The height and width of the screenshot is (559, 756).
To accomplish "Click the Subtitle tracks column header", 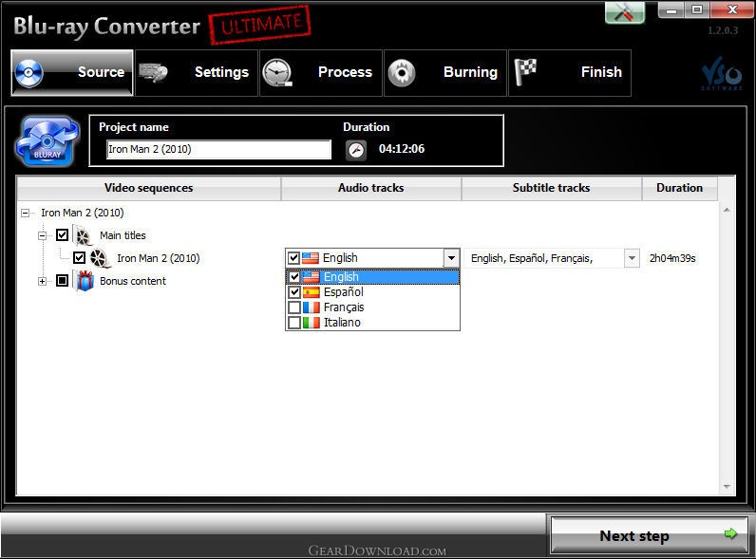I will [x=551, y=188].
